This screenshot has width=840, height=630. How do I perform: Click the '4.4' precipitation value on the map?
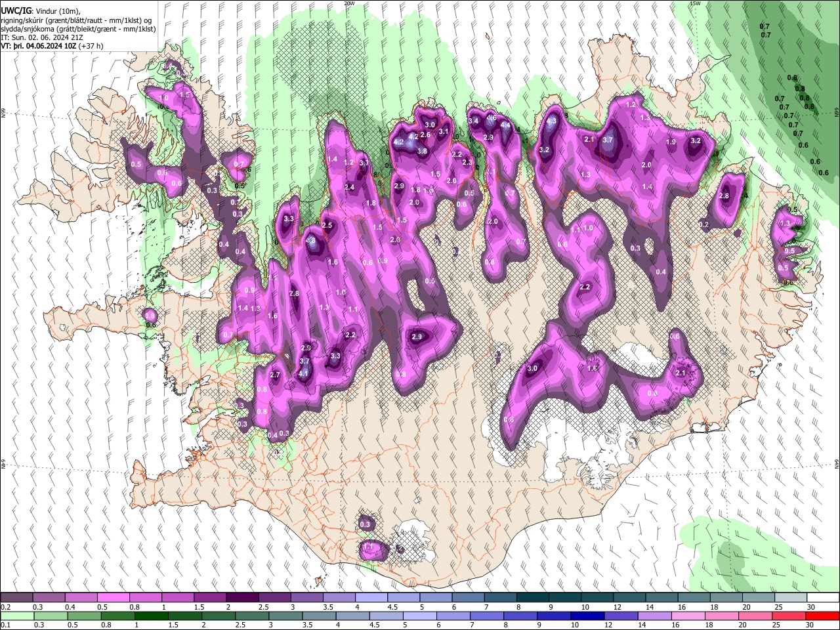coord(505,125)
